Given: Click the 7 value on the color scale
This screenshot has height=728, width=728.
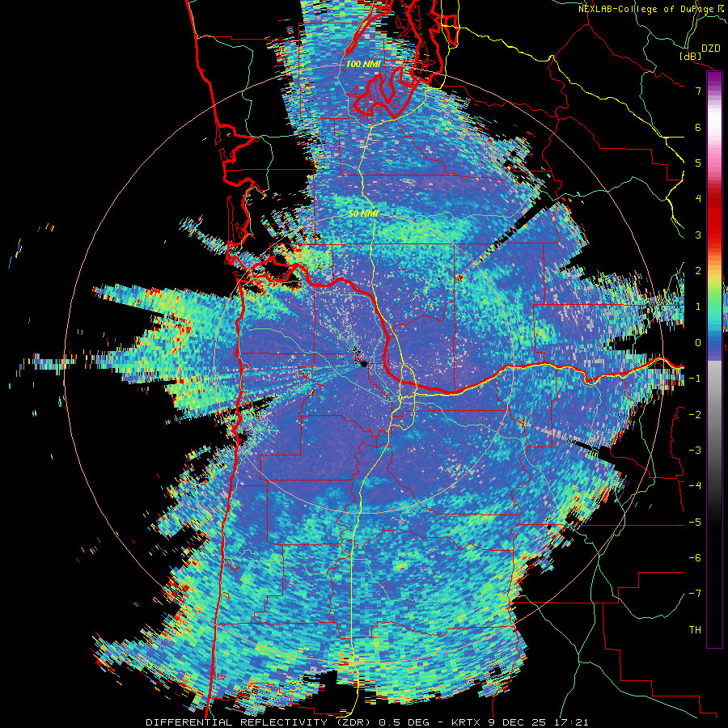Looking at the screenshot, I should click(x=698, y=91).
